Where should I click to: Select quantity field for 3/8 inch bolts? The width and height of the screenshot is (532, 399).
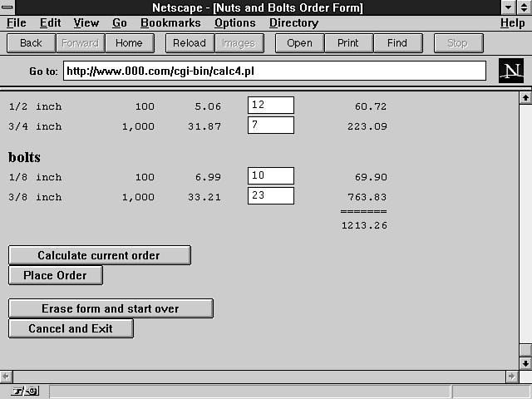tap(270, 196)
